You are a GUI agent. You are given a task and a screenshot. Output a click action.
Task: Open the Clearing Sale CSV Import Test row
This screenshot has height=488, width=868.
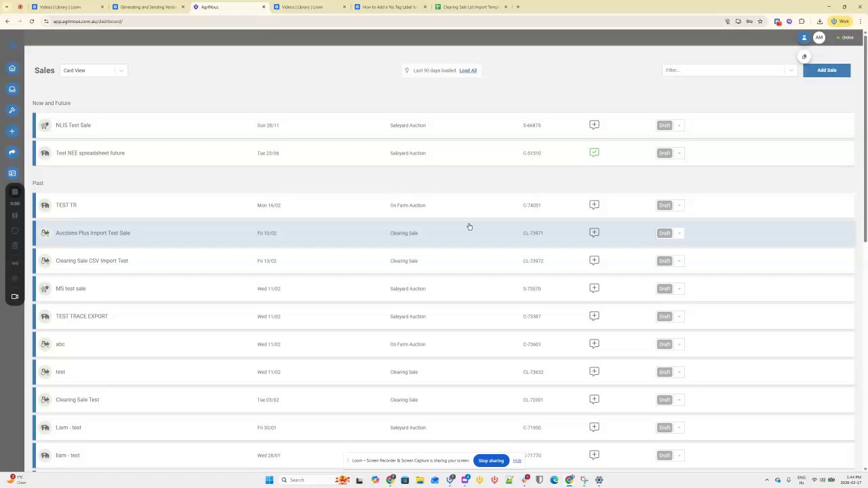click(x=443, y=261)
